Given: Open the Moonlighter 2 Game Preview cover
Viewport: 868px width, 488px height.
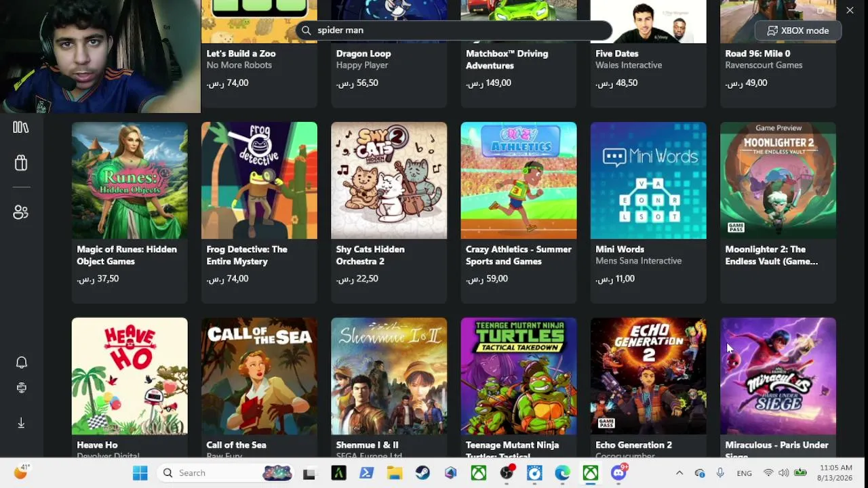Looking at the screenshot, I should pos(778,180).
